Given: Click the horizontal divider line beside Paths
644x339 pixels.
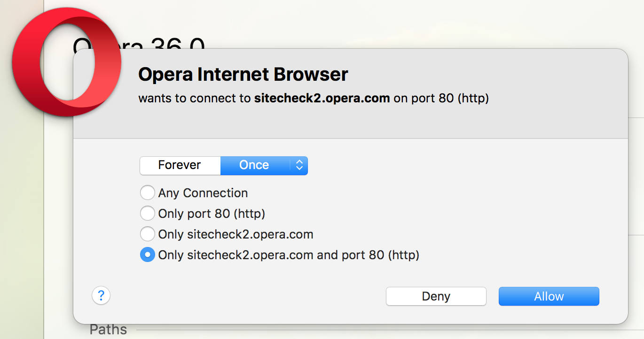Looking at the screenshot, I should (x=376, y=330).
